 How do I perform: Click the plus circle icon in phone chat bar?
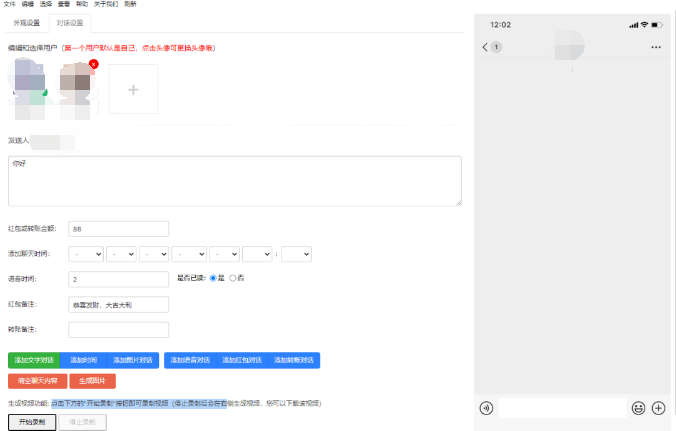pos(658,408)
